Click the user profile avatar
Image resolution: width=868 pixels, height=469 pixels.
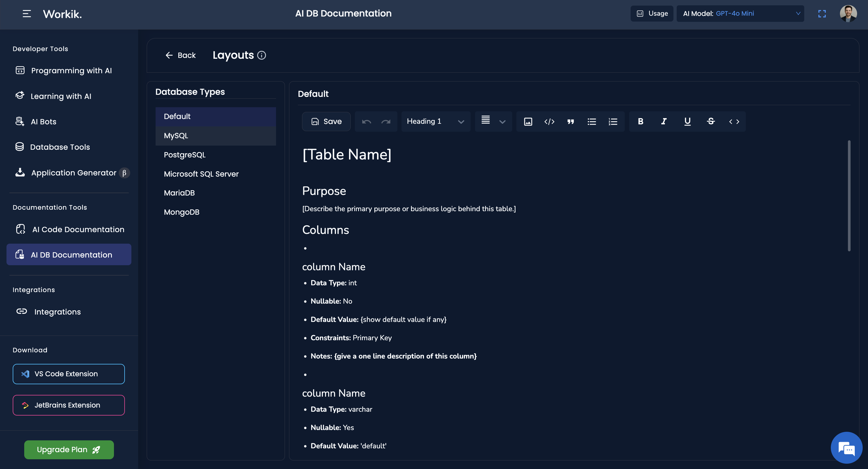(848, 14)
